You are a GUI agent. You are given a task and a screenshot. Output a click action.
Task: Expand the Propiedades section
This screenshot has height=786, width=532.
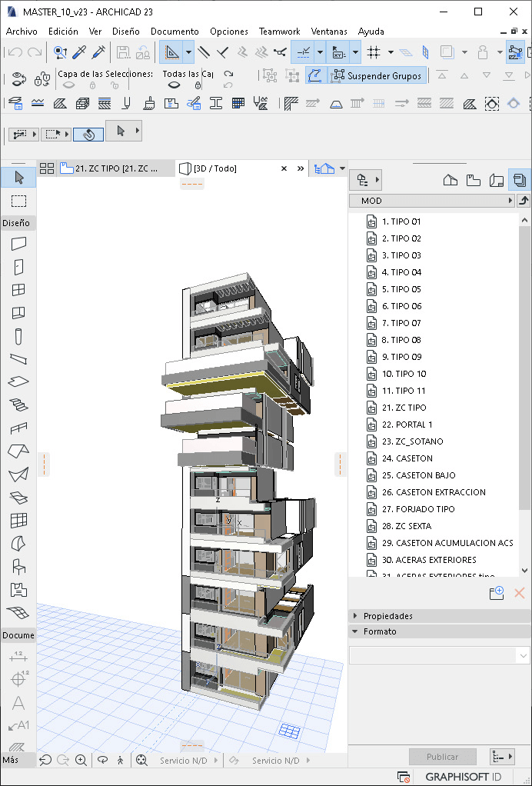[356, 615]
